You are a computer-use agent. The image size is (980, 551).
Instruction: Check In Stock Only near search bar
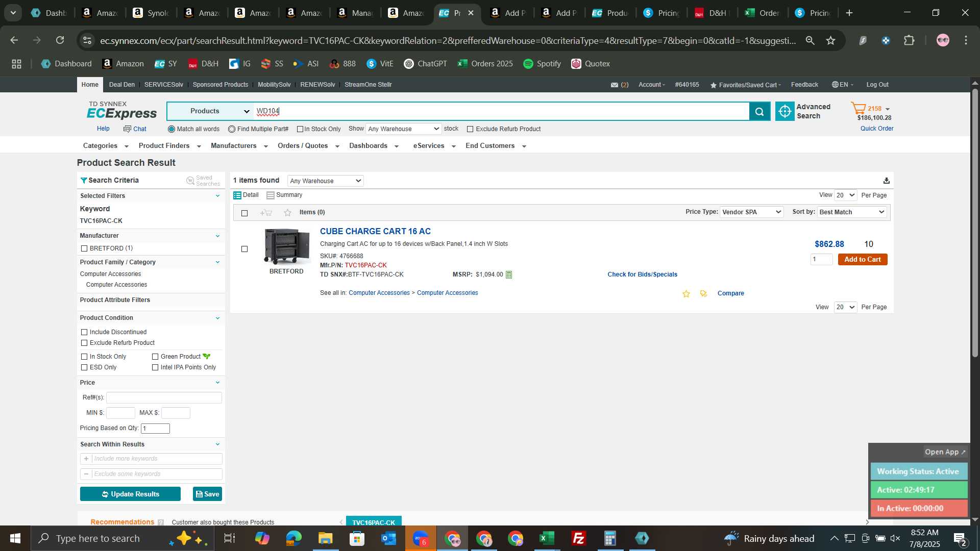pyautogui.click(x=300, y=129)
